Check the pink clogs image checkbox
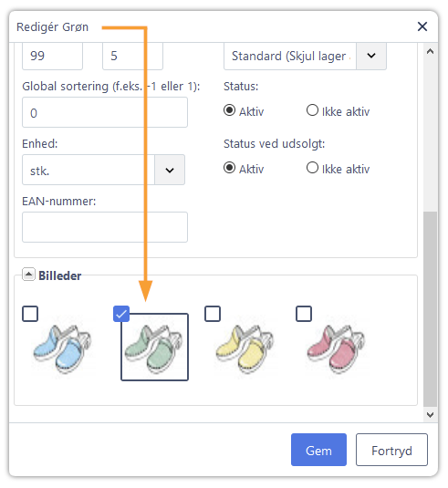 304,314
